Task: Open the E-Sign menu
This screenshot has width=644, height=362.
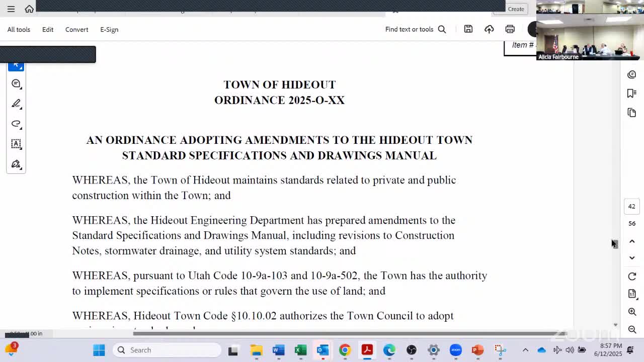Action: click(109, 29)
